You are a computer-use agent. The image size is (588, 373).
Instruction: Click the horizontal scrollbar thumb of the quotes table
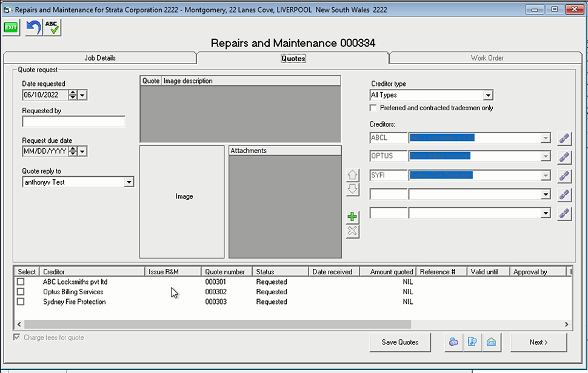click(218, 325)
